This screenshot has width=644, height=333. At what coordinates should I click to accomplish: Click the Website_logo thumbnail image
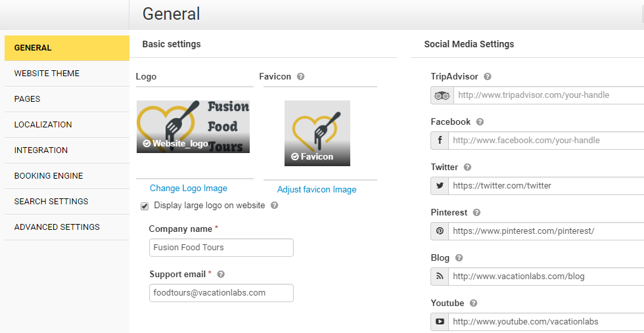coord(193,126)
